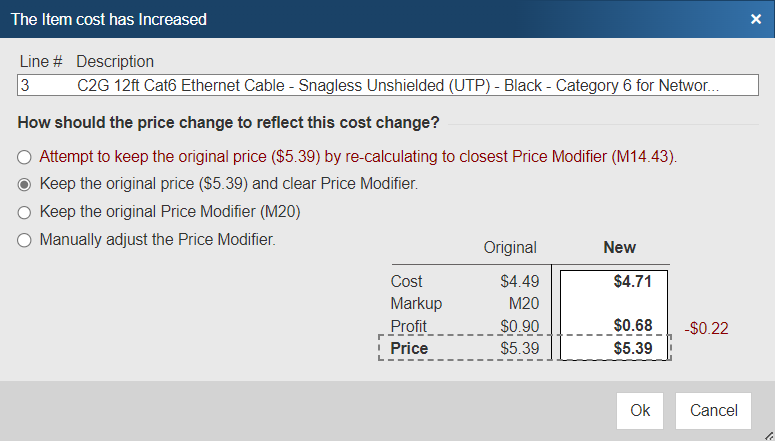Viewport: 775px width, 441px height.
Task: Click the Price row label
Action: [x=409, y=349]
